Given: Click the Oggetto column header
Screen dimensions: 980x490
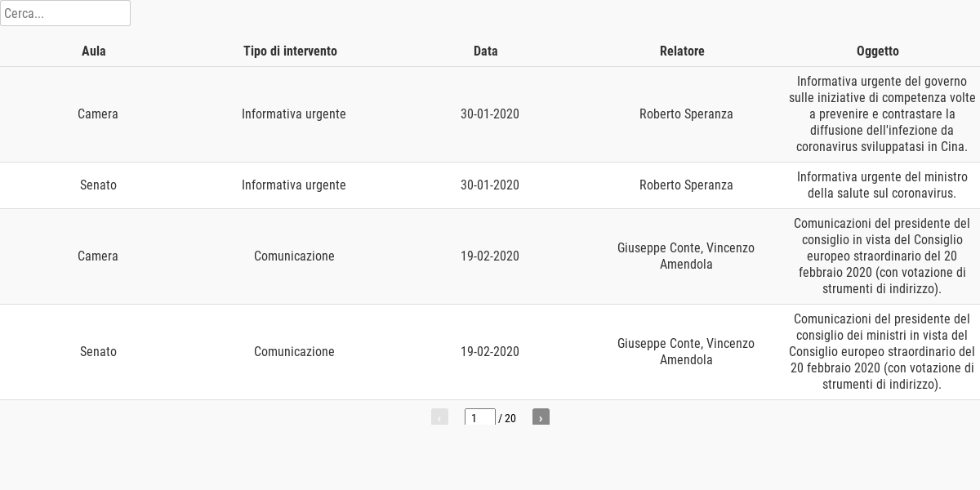Looking at the screenshot, I should tap(878, 51).
